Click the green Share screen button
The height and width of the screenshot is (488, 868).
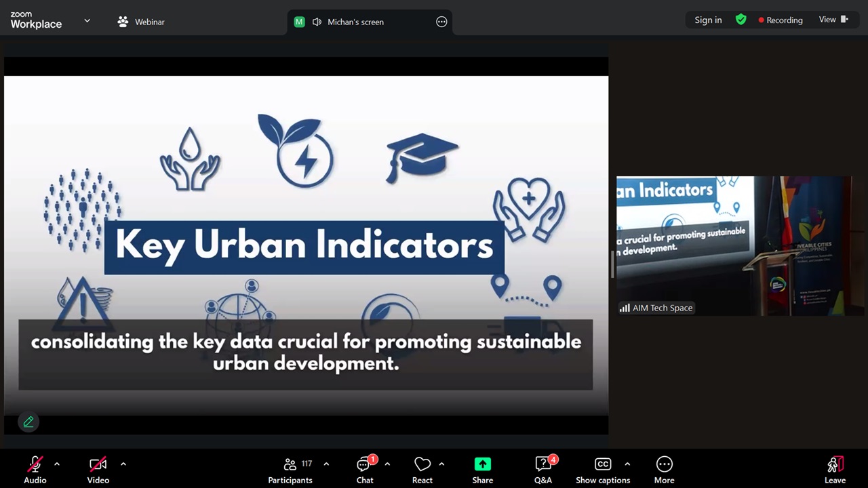pos(482,470)
